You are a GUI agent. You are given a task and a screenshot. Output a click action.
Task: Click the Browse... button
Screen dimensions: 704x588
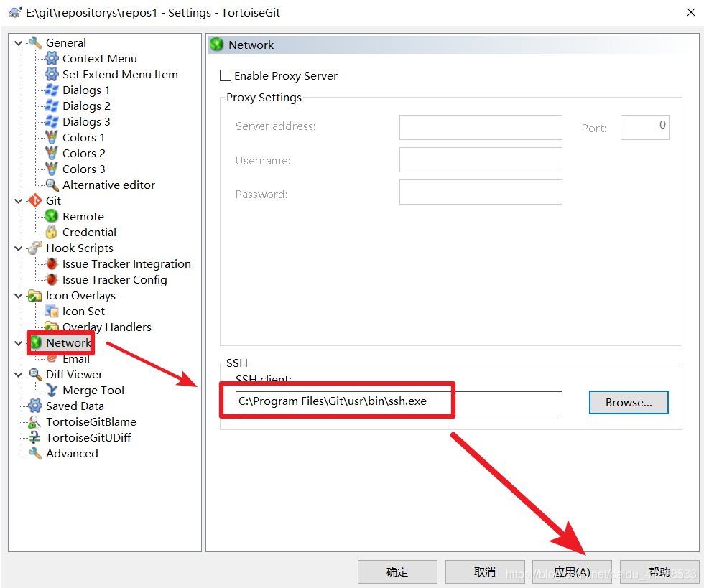[629, 402]
